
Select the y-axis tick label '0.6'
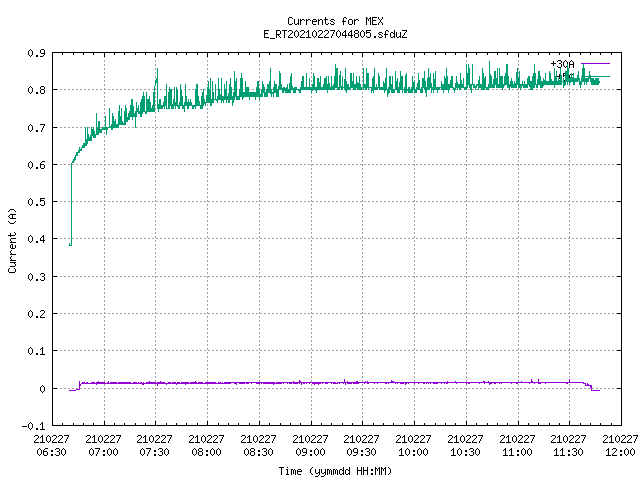coord(36,165)
